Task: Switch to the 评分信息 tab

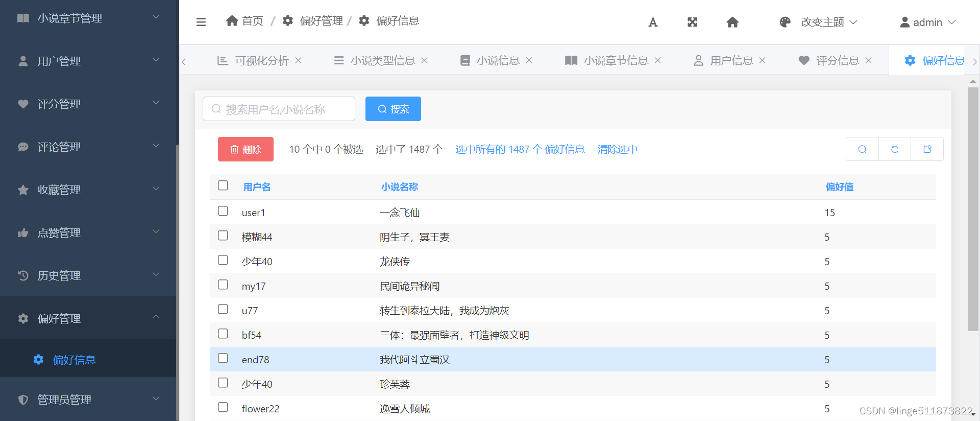Action: pos(838,61)
